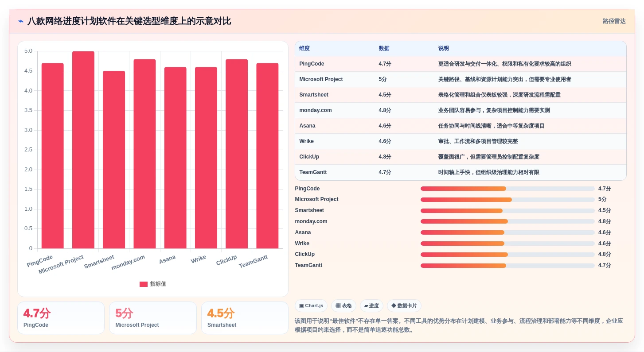Click the chart title 八款网络进度计划软件在关键选型维度上的示意对比
The height and width of the screenshot is (352, 644).
(x=129, y=21)
